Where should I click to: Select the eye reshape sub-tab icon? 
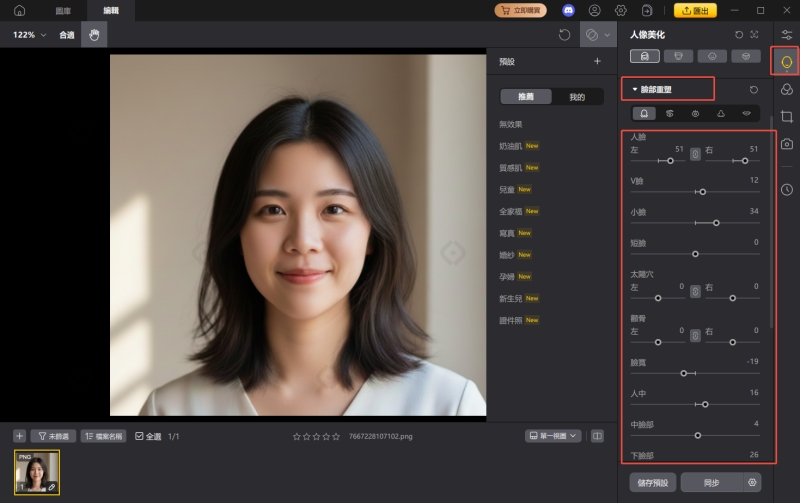tap(695, 114)
